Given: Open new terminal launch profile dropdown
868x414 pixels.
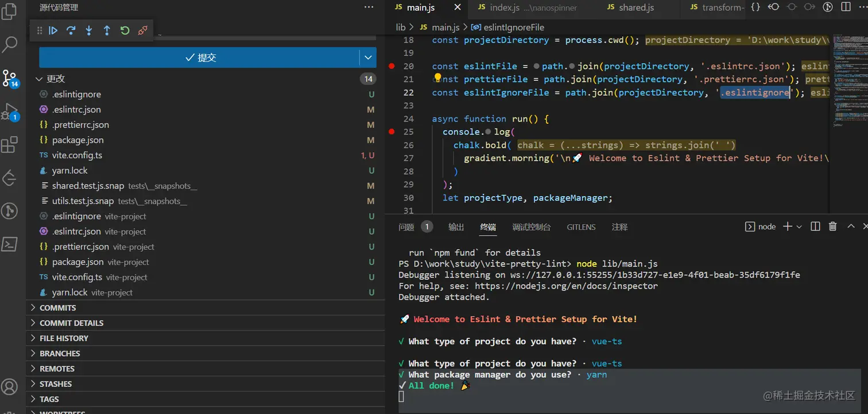Looking at the screenshot, I should click(x=799, y=226).
